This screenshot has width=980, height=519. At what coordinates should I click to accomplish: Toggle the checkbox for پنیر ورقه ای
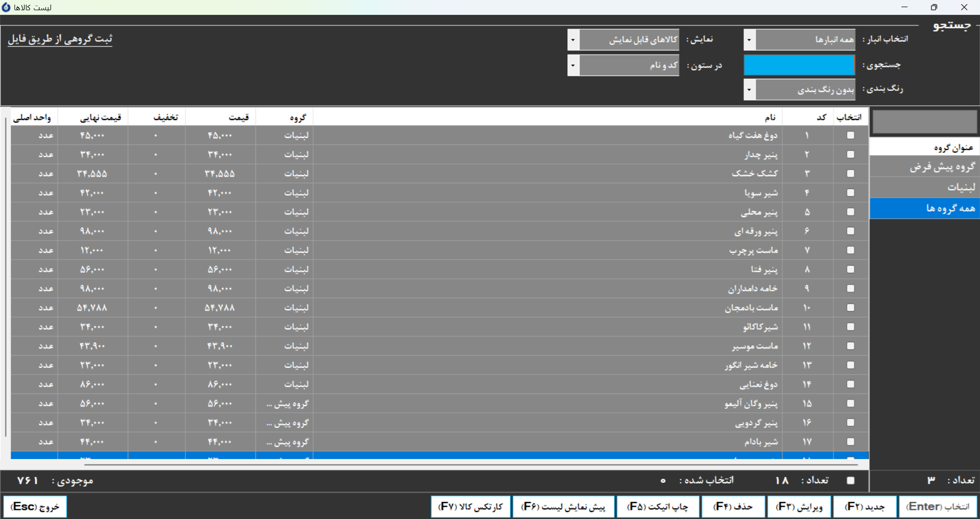tap(850, 231)
